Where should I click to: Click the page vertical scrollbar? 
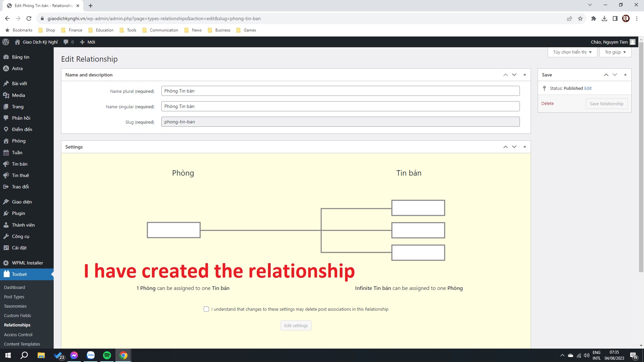tap(641, 158)
